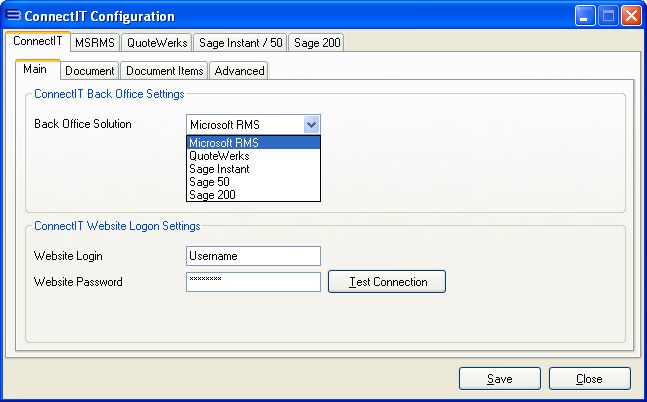Minimize the ConnectIT Configuration window
The height and width of the screenshot is (402, 647).
coord(585,16)
